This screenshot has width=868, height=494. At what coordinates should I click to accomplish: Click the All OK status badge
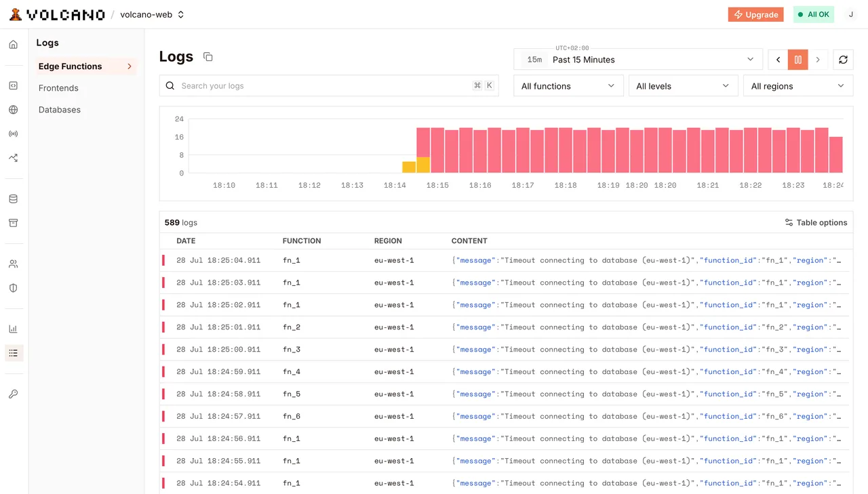pyautogui.click(x=813, y=14)
